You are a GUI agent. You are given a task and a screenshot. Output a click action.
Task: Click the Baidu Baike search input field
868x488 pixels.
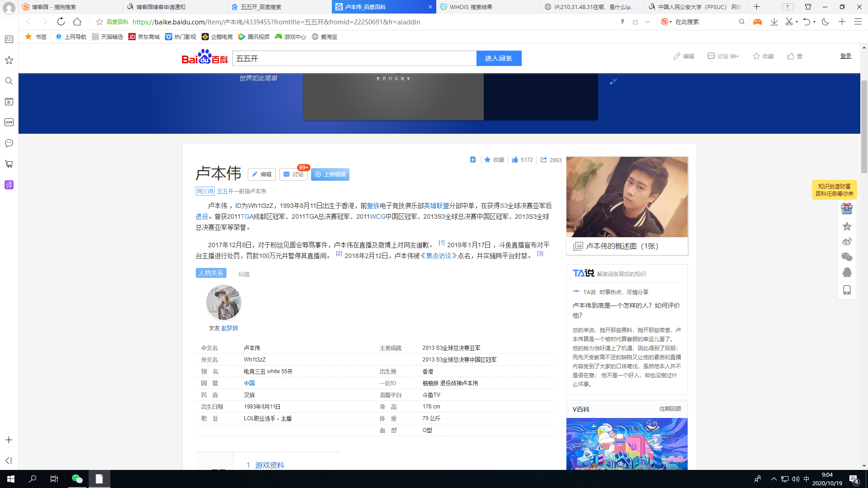354,58
